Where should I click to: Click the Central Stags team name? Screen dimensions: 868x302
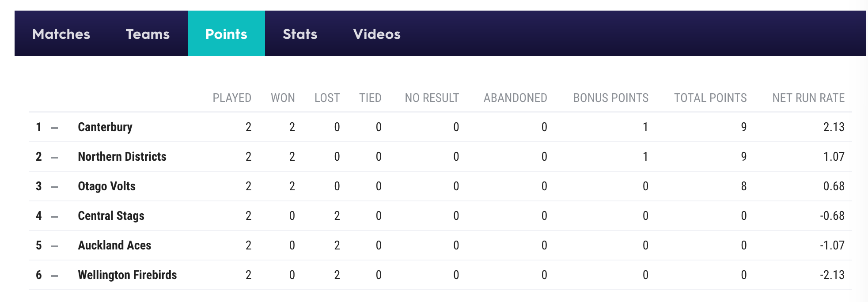pyautogui.click(x=111, y=216)
